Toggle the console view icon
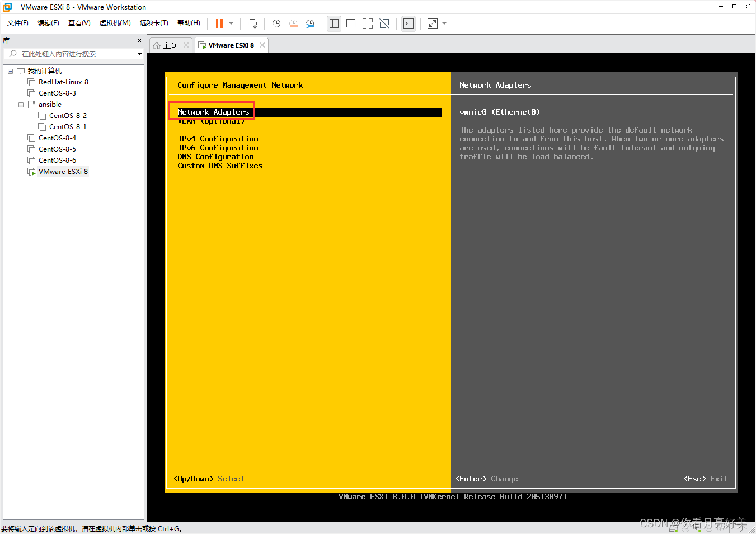The height and width of the screenshot is (534, 756). [408, 23]
